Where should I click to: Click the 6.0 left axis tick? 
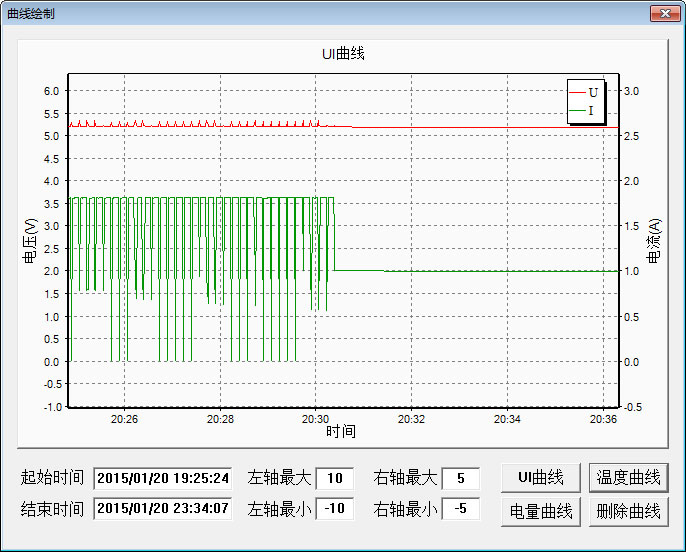51,91
